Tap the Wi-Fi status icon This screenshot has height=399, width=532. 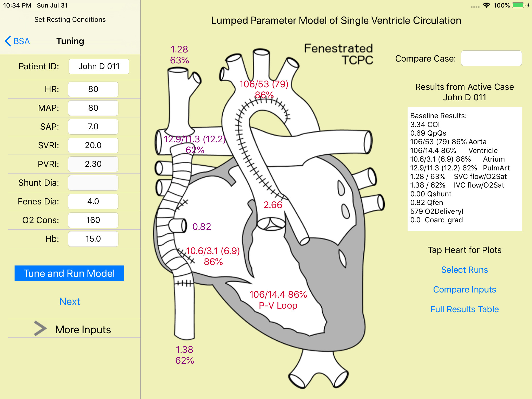(486, 5)
